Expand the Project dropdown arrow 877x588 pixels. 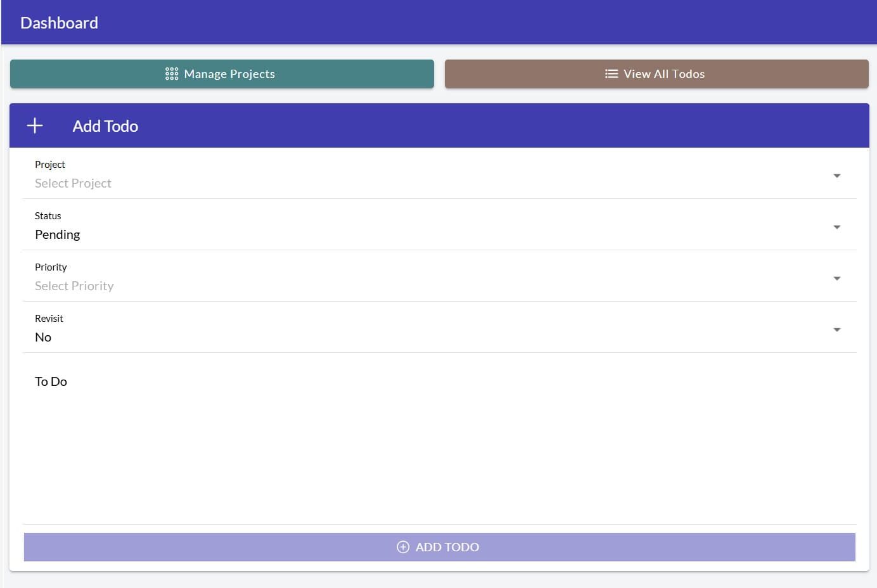(836, 176)
